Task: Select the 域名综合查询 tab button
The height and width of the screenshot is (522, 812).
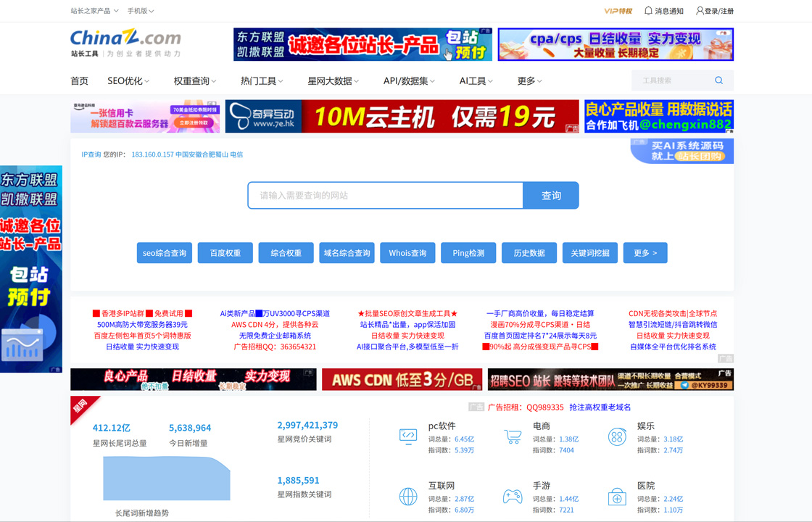Action: [x=347, y=253]
